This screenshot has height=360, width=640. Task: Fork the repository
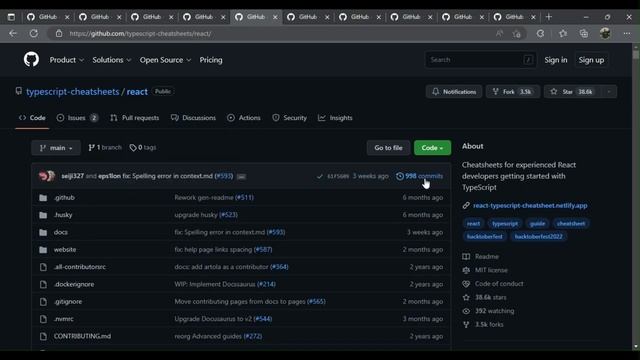(x=513, y=91)
